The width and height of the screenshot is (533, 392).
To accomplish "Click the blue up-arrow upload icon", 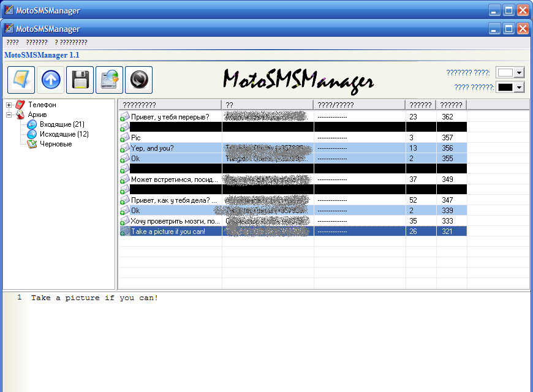I will (x=51, y=80).
